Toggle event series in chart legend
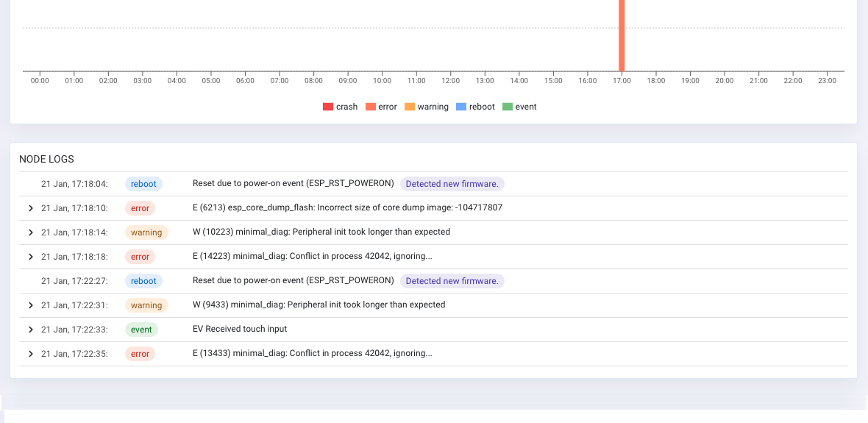Screen dimensions: 868x423 tap(519, 107)
